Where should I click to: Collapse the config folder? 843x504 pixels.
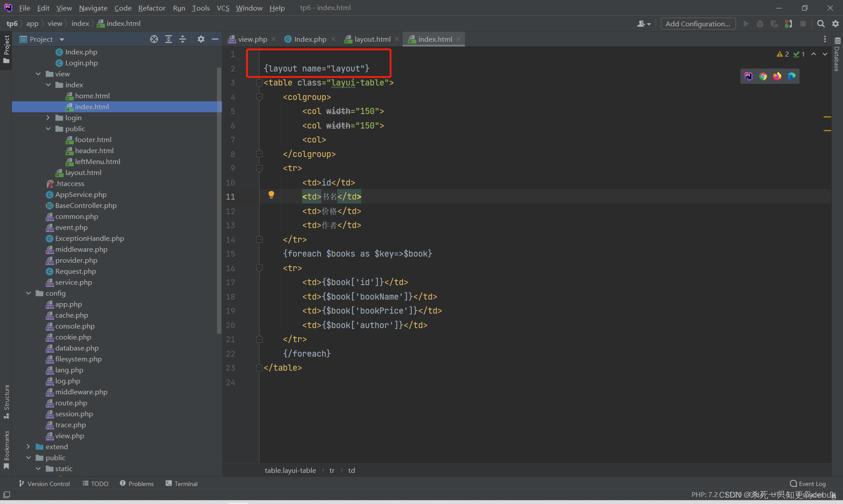(29, 293)
